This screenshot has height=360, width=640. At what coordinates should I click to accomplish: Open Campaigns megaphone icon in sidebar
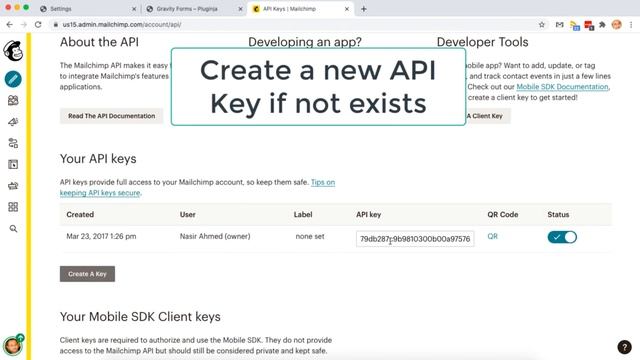(13, 122)
